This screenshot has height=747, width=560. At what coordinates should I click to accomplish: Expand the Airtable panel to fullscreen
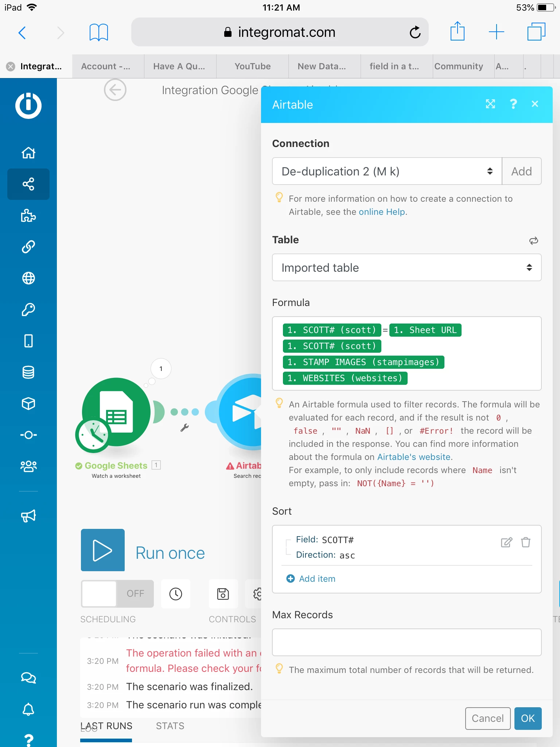[490, 104]
